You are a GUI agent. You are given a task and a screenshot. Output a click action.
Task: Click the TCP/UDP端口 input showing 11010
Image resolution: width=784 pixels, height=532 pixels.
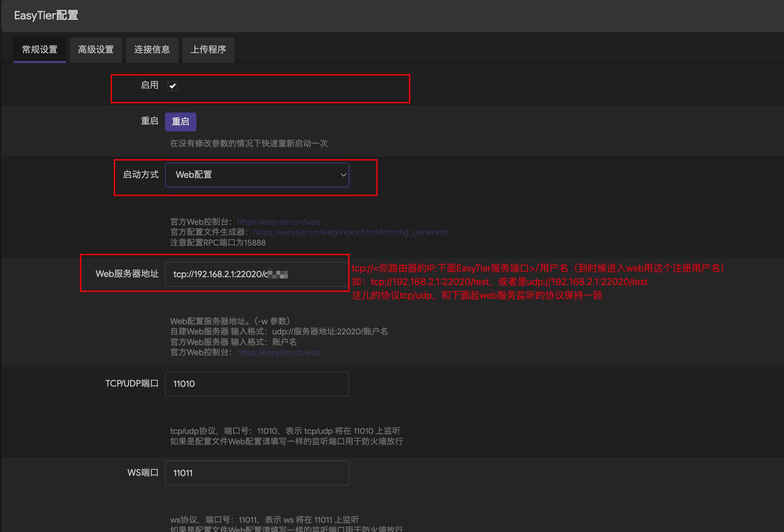256,384
